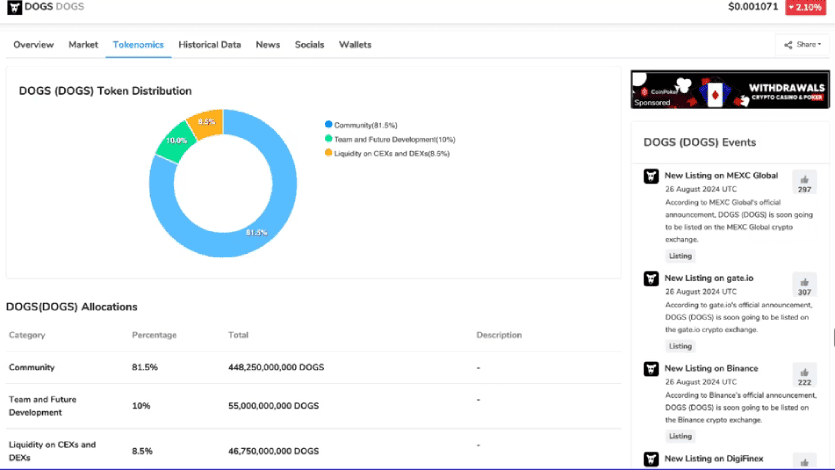Like the MEXC Global listing event (297)

pyautogui.click(x=804, y=181)
